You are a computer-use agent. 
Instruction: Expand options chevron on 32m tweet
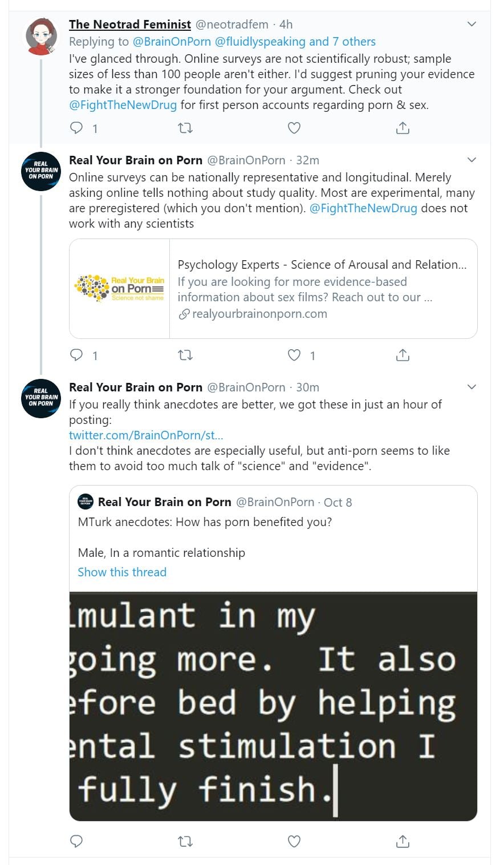pos(472,160)
